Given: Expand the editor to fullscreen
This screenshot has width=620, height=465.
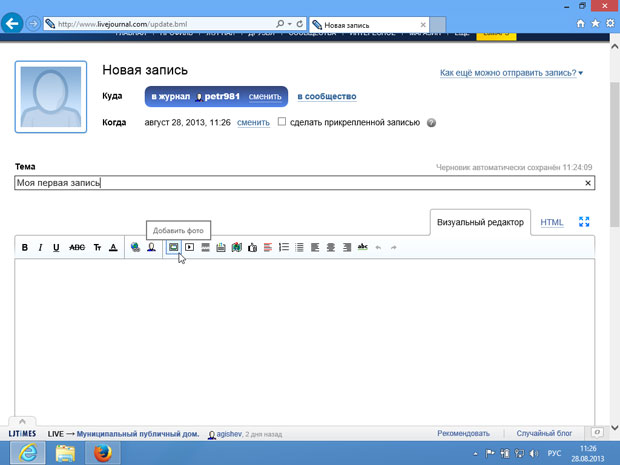Looking at the screenshot, I should point(585,222).
